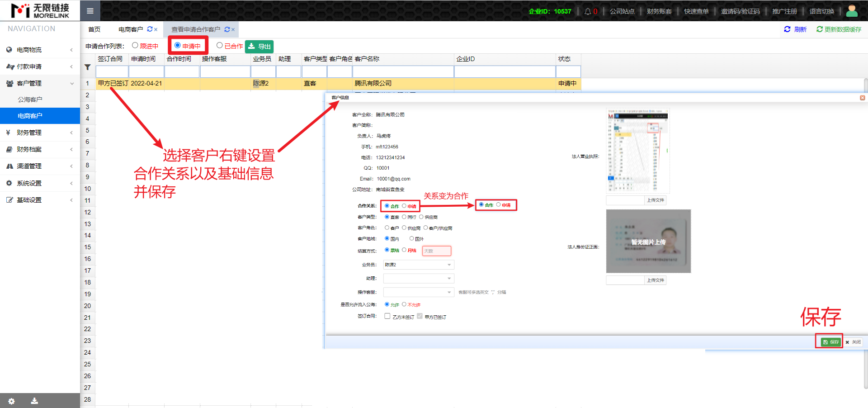The width and height of the screenshot is (868, 408).
Task: Switch to the 首页 tab
Action: [x=94, y=29]
